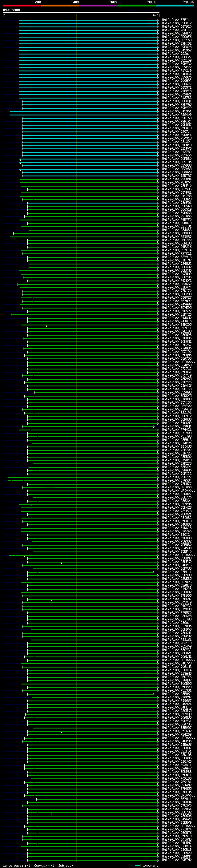197x868 pixels.
Task: Select the UniRef100_A5IJ98 label
Action: pos(177,436)
